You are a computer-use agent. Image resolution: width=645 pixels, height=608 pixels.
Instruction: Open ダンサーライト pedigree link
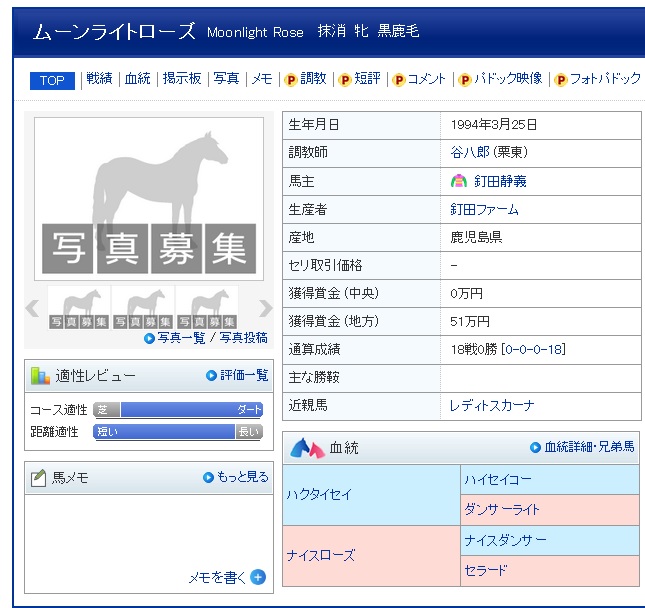coord(501,510)
